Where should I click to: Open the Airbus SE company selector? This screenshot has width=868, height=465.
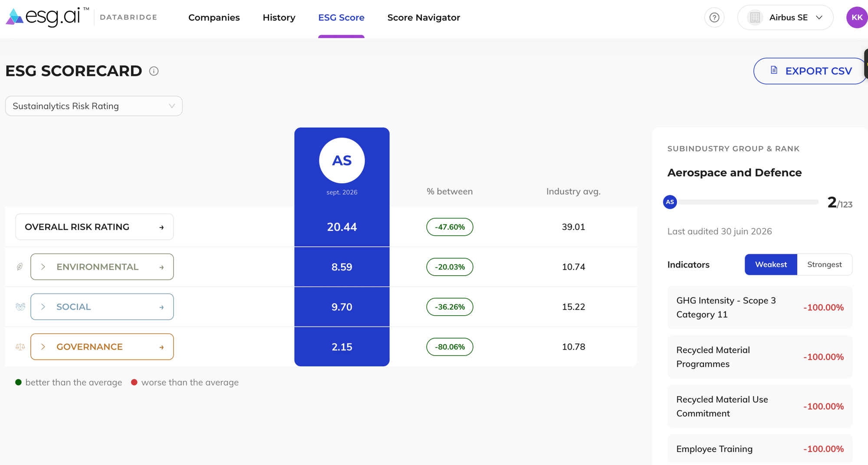[785, 17]
